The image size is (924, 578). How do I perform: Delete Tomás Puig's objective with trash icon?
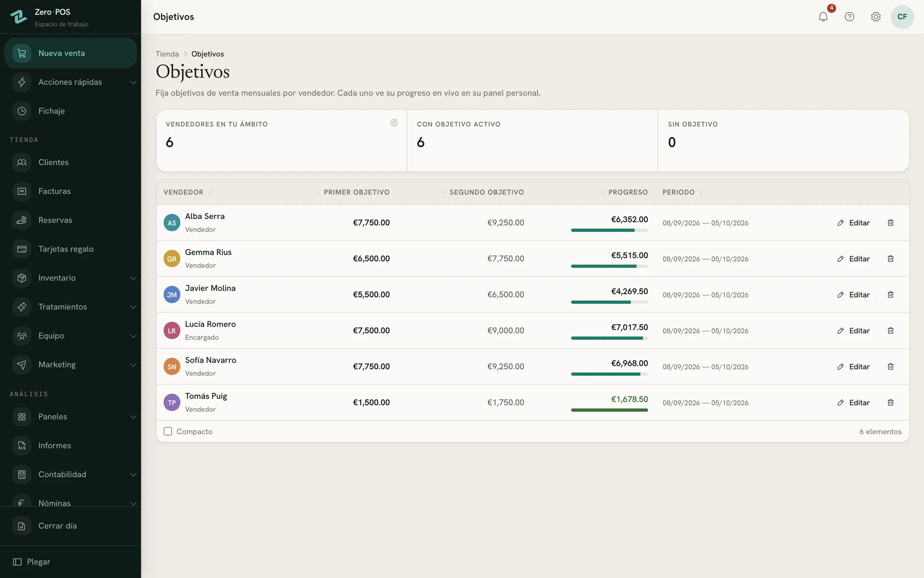890,402
